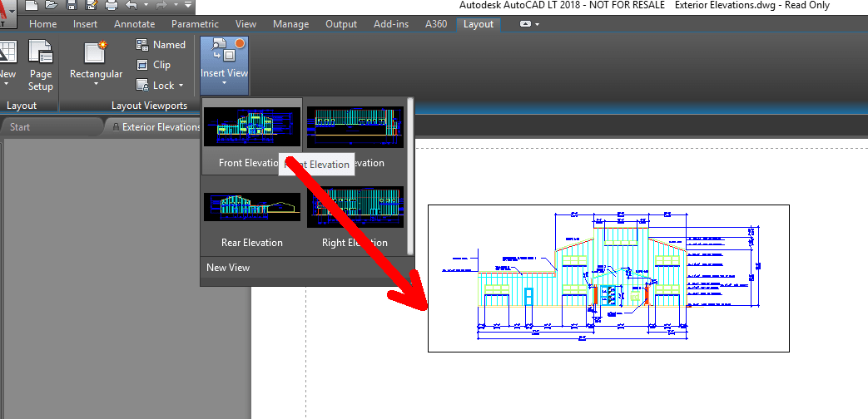Switch to the Home ribbon tab

point(42,24)
